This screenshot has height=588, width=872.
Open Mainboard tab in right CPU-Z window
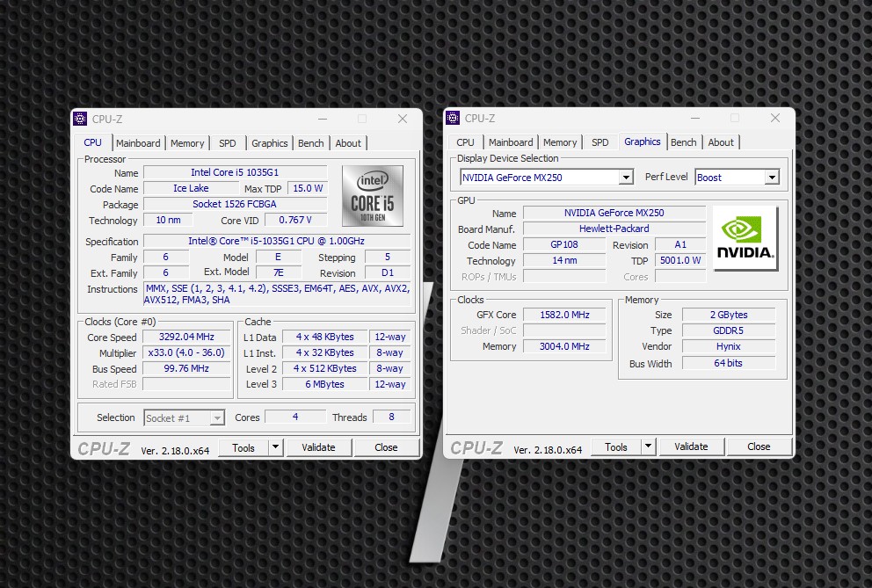511,142
